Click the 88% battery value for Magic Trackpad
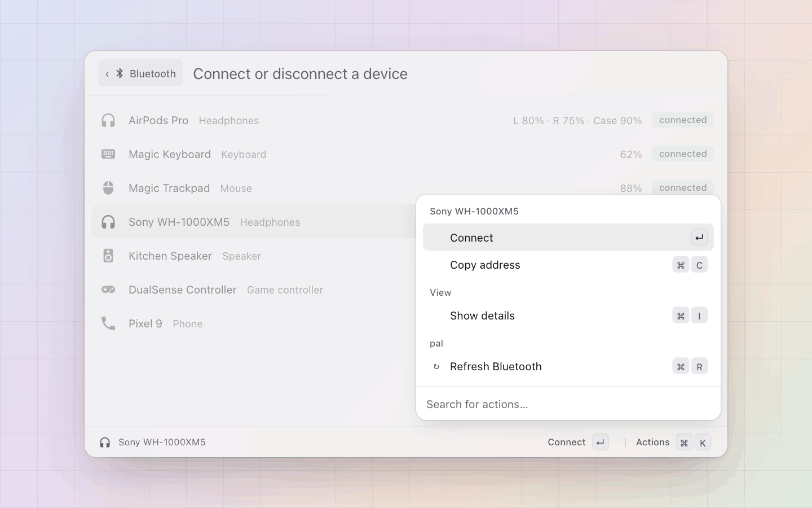This screenshot has height=508, width=812. 631,189
